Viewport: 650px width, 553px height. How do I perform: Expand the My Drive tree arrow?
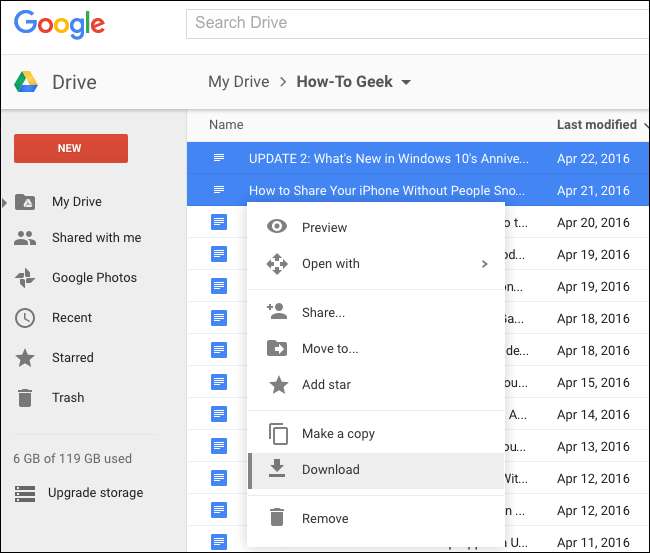5,202
